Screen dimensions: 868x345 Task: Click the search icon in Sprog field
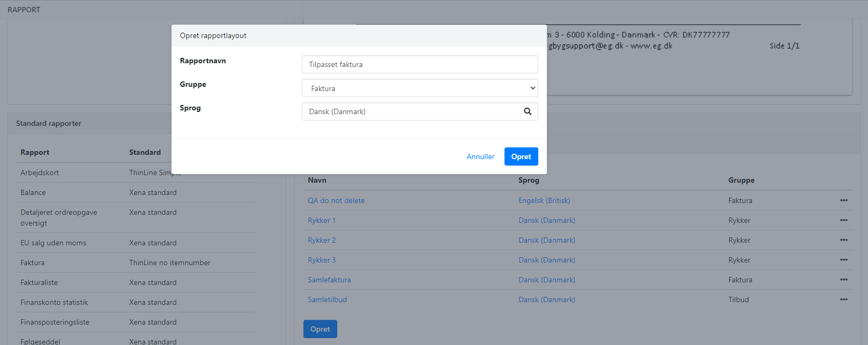pos(528,111)
